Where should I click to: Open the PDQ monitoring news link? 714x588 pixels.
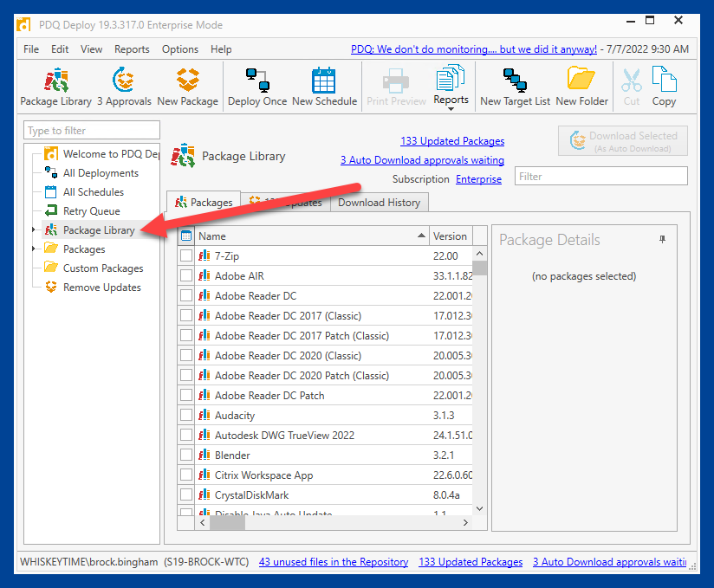pyautogui.click(x=474, y=49)
